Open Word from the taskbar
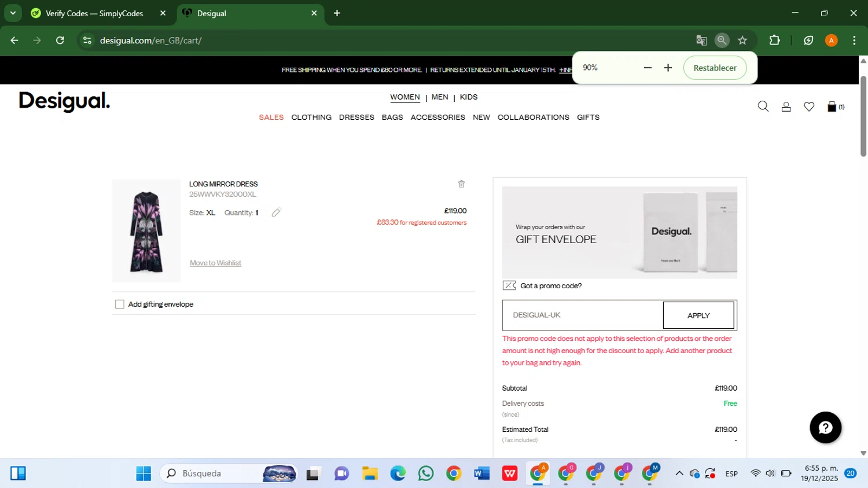The image size is (868, 488). click(x=481, y=474)
